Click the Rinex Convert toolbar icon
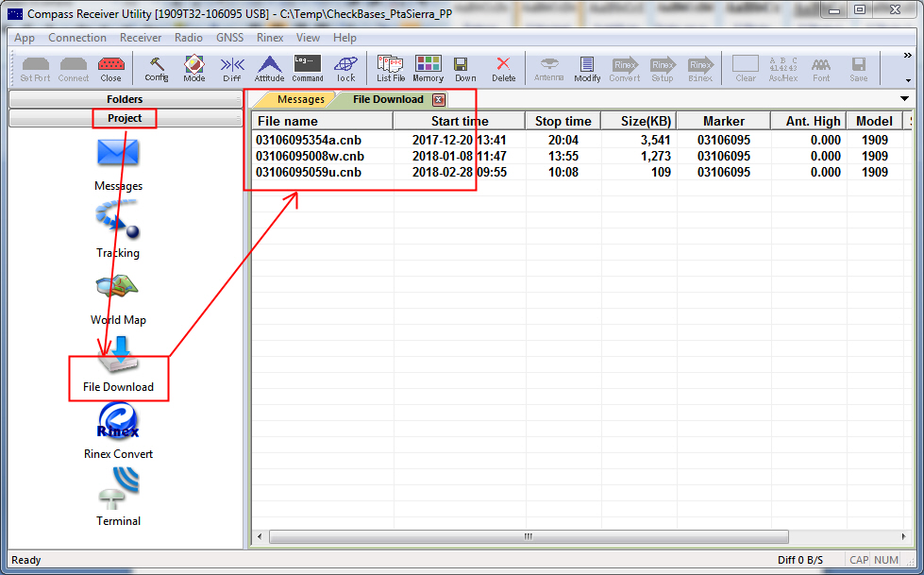Image resolution: width=924 pixels, height=575 pixels. [x=625, y=69]
